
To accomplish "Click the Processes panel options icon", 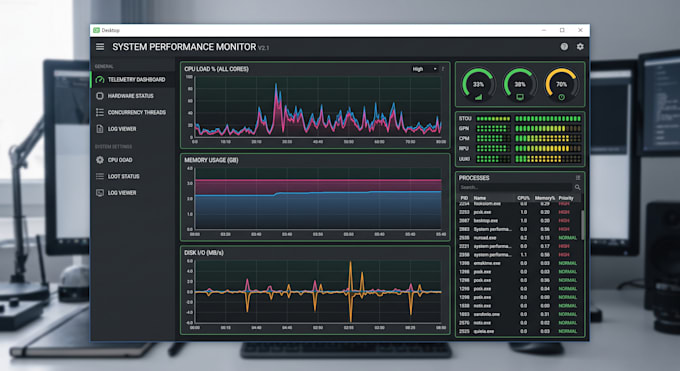I will tap(578, 178).
